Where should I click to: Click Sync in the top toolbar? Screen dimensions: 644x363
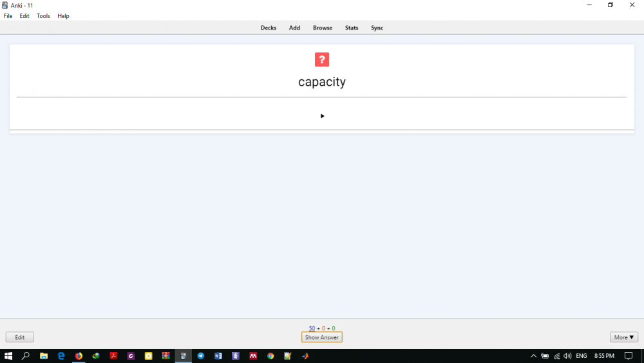[377, 28]
